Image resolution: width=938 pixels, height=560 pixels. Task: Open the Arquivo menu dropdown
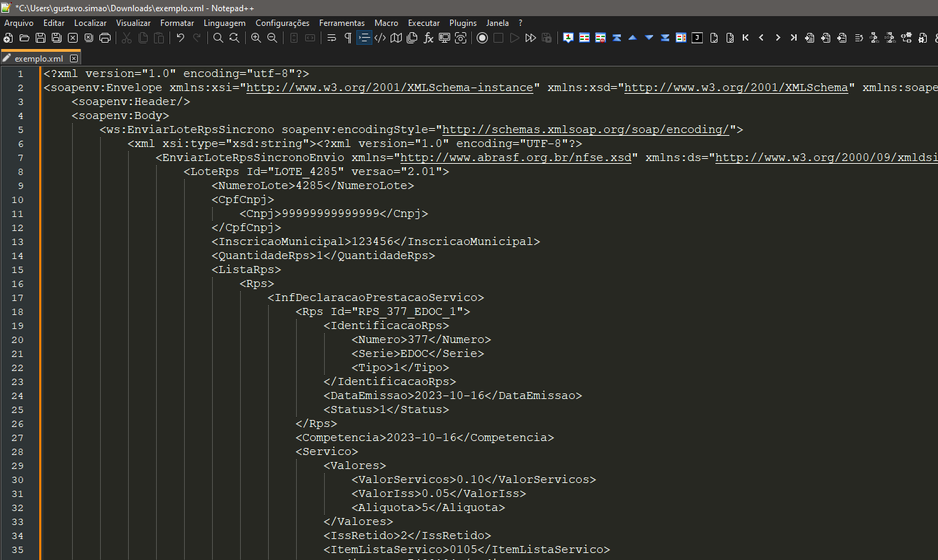(x=19, y=23)
